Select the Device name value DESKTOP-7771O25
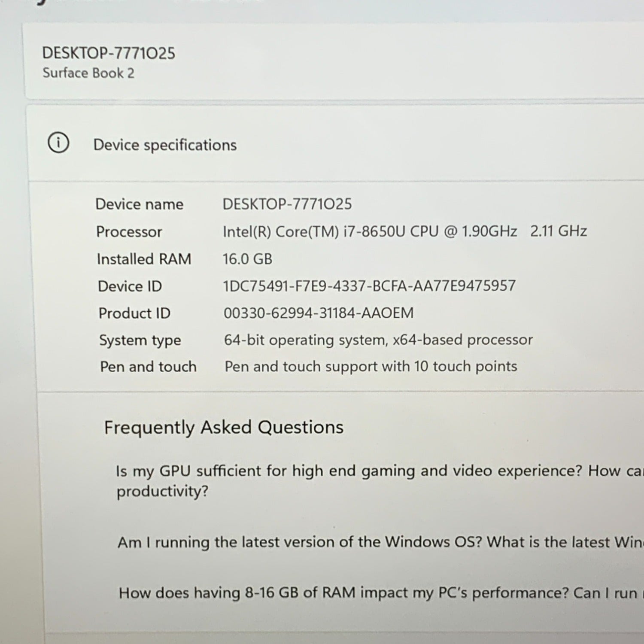The width and height of the screenshot is (644, 644). (287, 204)
